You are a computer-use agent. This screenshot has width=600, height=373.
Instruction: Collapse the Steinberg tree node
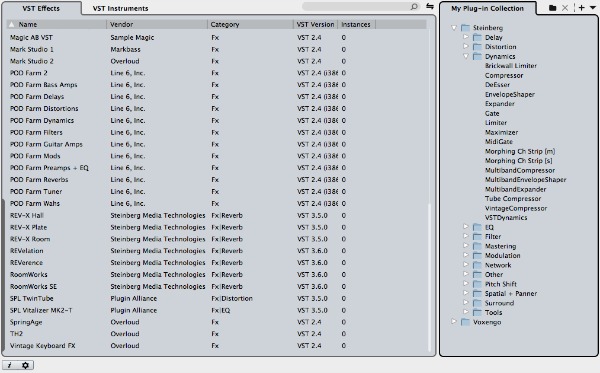454,28
